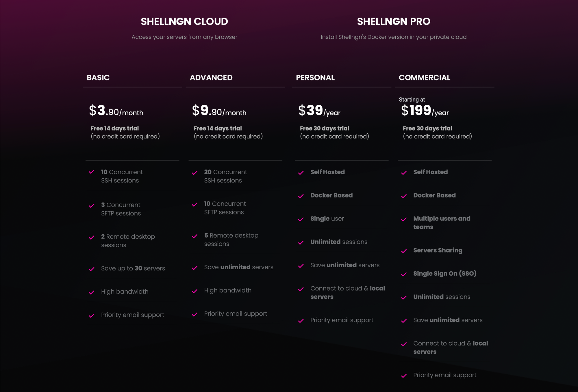Click checkmark next to Save up to 30 servers
The width and height of the screenshot is (578, 392).
92,269
